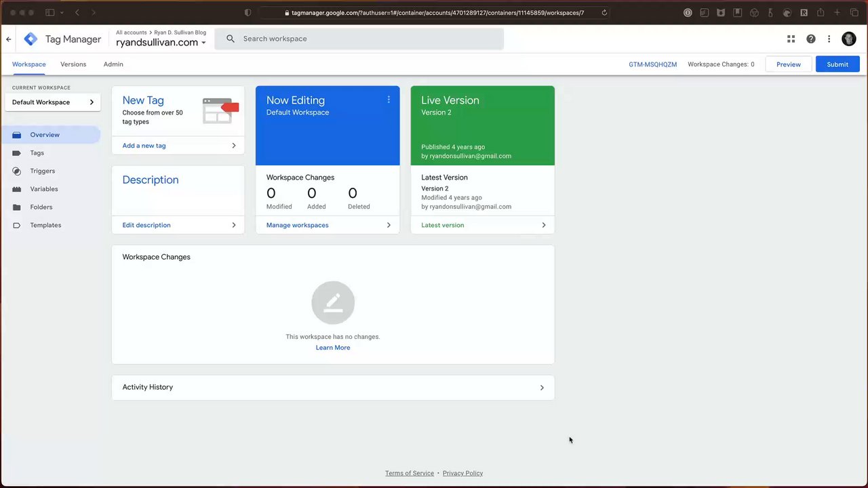The image size is (868, 488).
Task: Click the Learn More link
Action: point(333,348)
